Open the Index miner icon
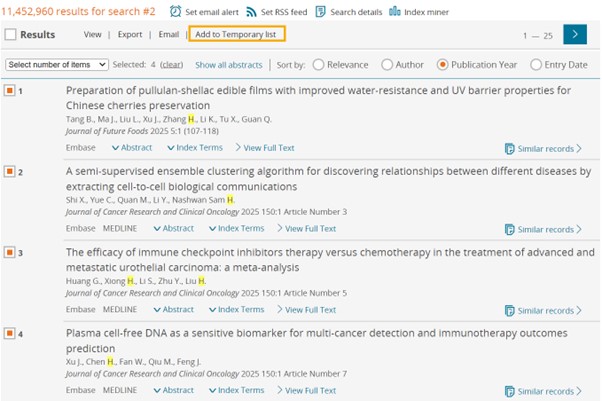The height and width of the screenshot is (401, 602). (394, 11)
